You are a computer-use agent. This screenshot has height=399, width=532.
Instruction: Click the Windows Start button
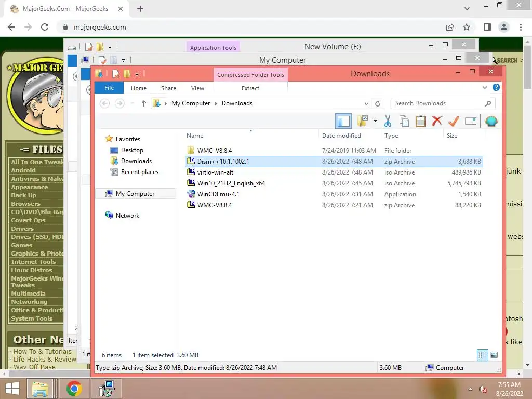tap(12, 389)
